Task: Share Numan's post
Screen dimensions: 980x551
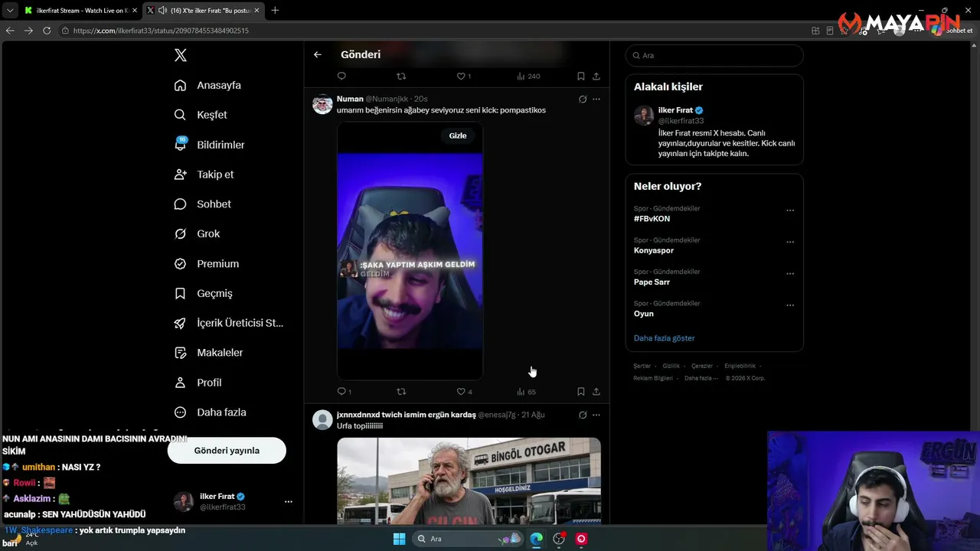Action: [596, 391]
